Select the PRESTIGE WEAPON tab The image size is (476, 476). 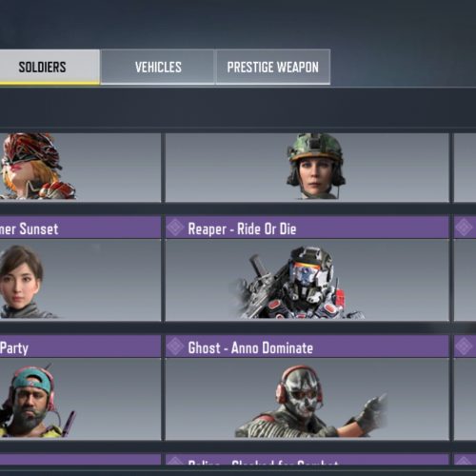pyautogui.click(x=273, y=67)
